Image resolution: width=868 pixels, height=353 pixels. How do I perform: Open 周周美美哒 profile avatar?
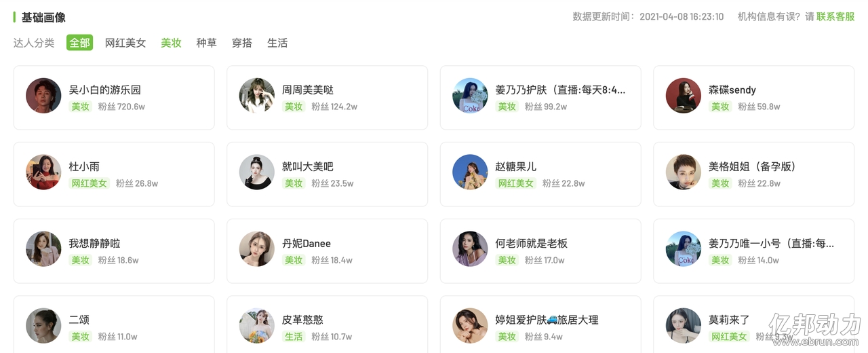click(257, 96)
